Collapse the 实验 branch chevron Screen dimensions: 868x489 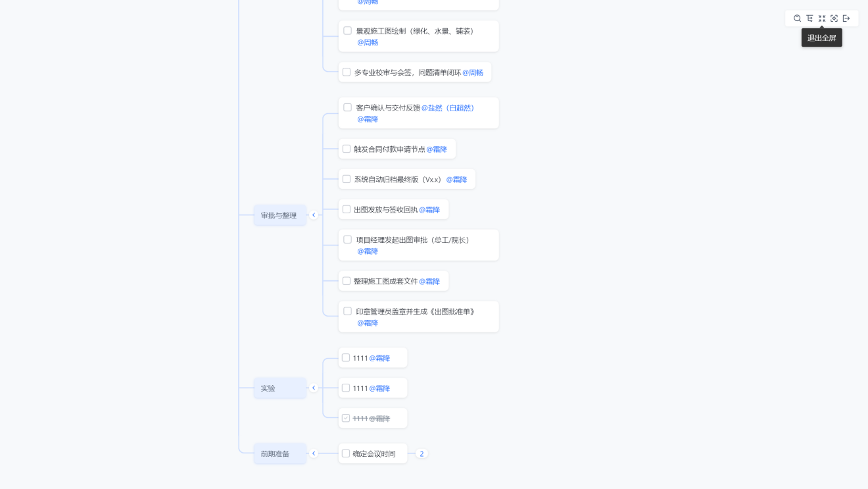click(314, 388)
